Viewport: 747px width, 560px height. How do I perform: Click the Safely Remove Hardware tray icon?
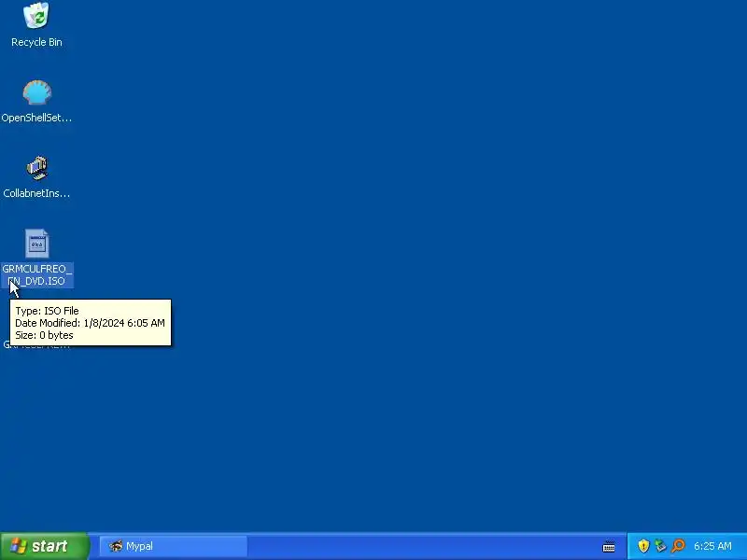point(660,546)
